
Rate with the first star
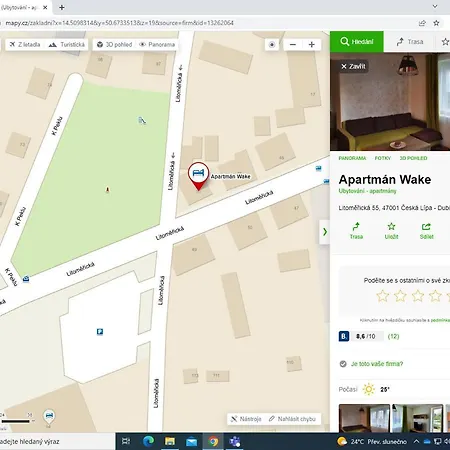pos(382,296)
